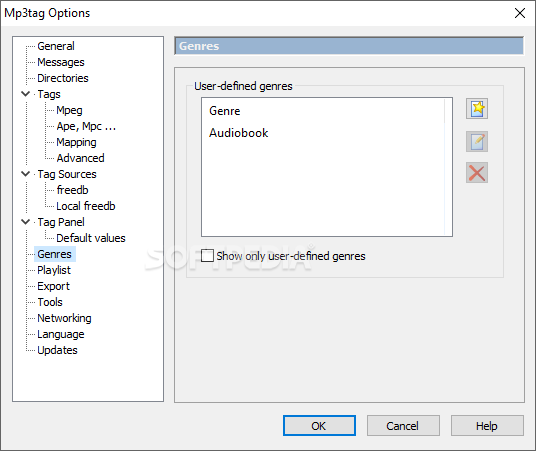Click the delete genre red X icon
536x451 pixels.
[477, 173]
